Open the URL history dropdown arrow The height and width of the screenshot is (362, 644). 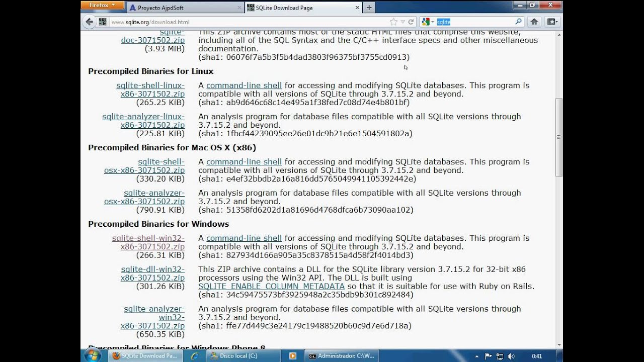pos(403,22)
